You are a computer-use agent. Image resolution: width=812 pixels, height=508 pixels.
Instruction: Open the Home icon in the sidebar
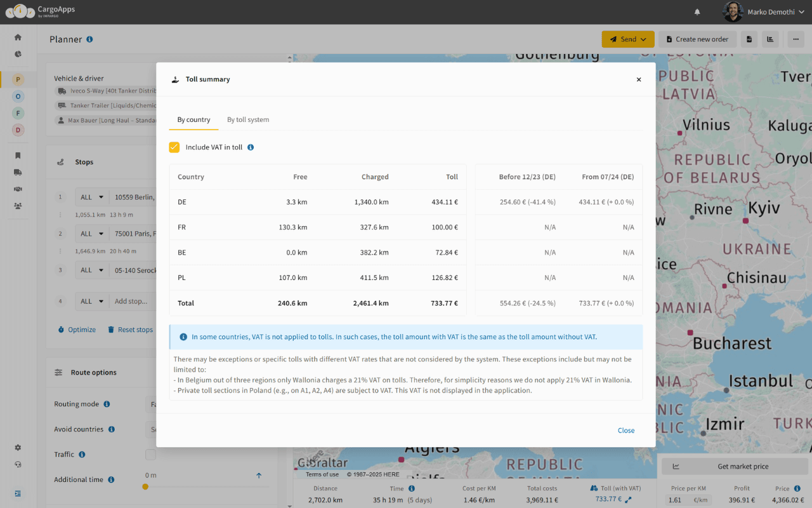[x=18, y=37]
